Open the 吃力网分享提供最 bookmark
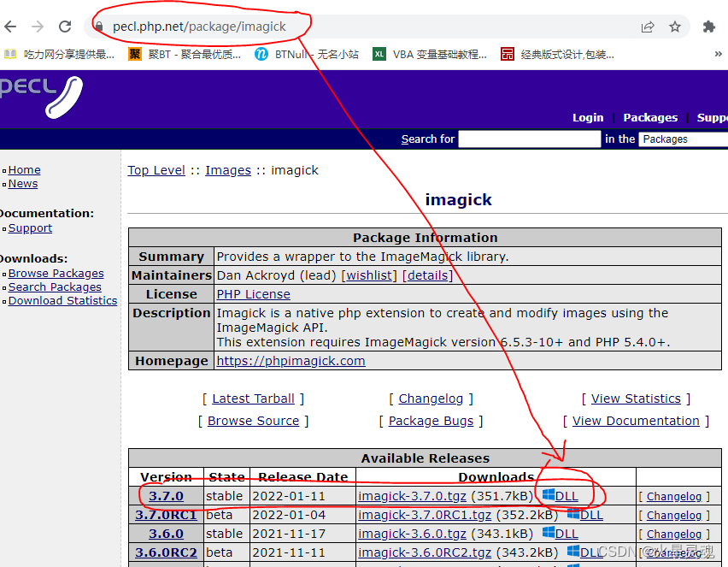This screenshot has height=567, width=728. [60, 55]
